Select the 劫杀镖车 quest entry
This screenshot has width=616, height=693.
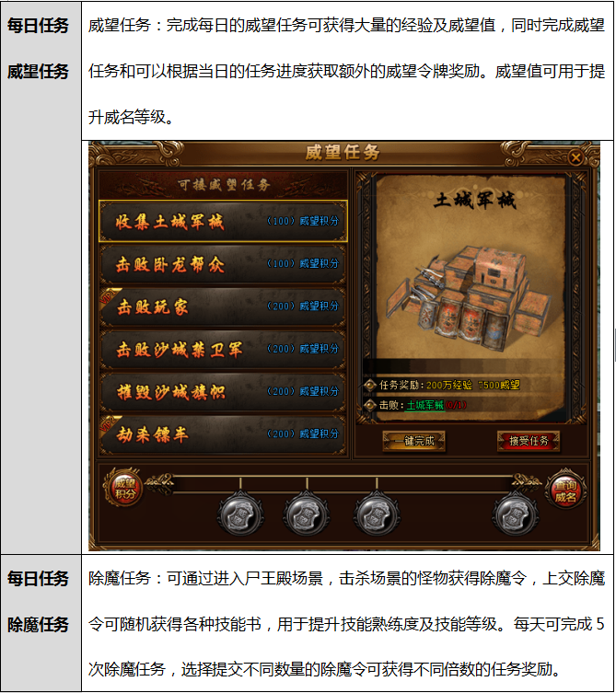tap(223, 434)
